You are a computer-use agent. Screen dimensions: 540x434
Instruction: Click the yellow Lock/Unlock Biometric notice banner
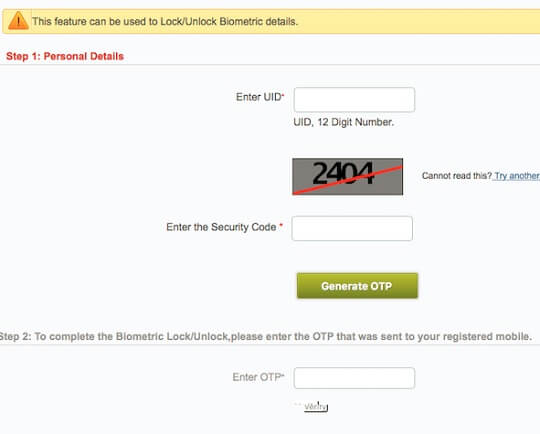(271, 21)
